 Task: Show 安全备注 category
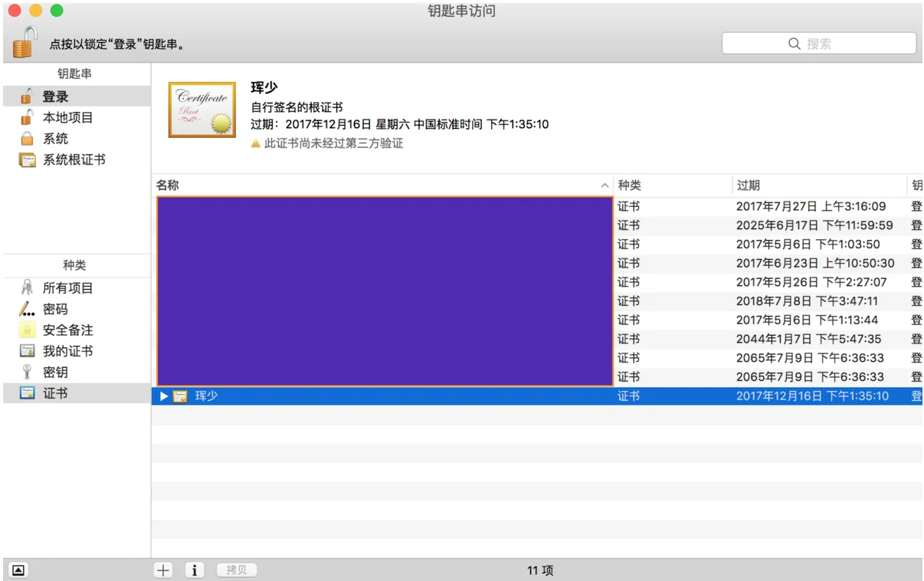point(76,330)
